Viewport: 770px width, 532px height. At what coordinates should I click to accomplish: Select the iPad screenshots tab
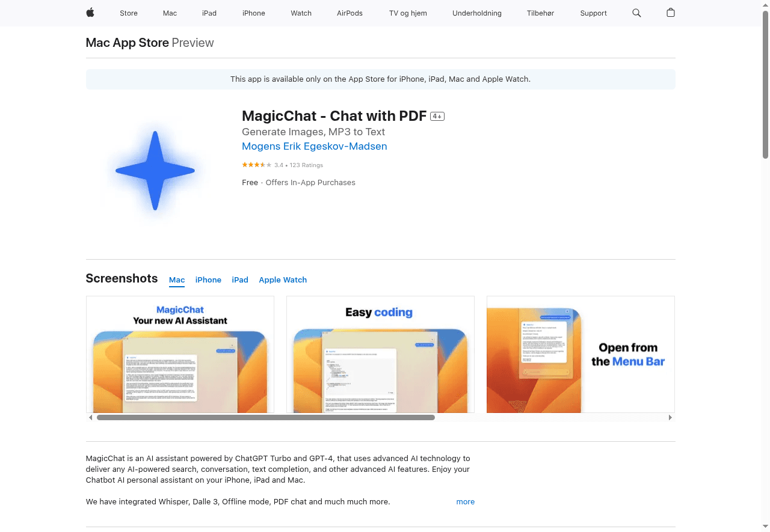(x=239, y=280)
